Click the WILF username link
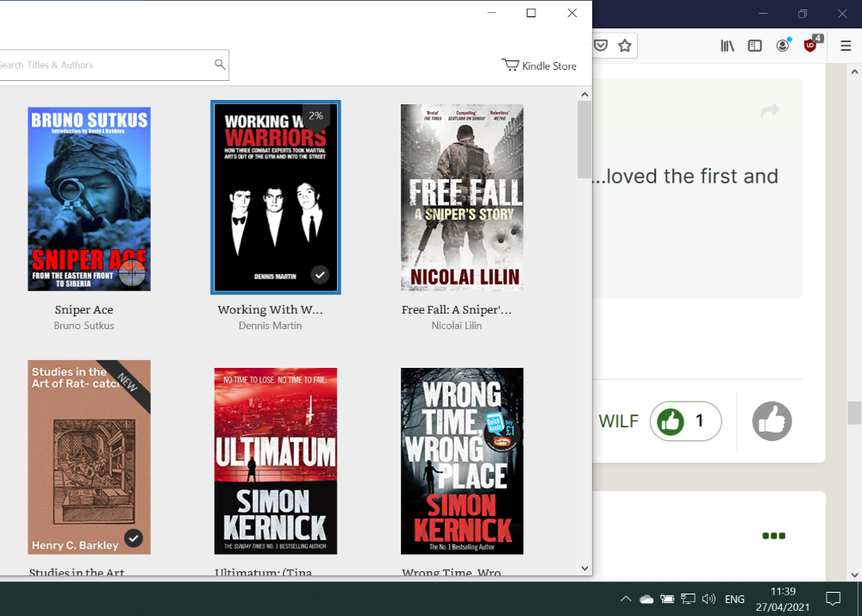Viewport: 862px width, 616px height. [618, 421]
